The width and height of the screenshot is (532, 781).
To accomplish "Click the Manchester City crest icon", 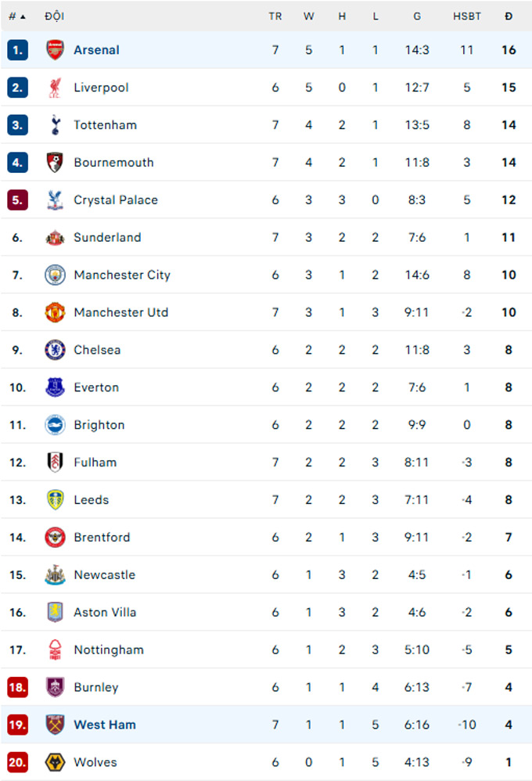I will (x=56, y=275).
